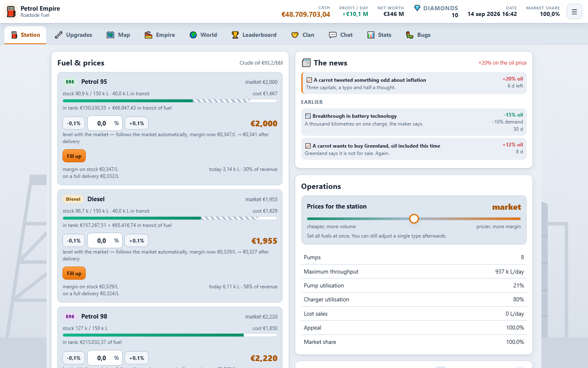Click the Petrol 98 stock level bar

tap(170, 335)
